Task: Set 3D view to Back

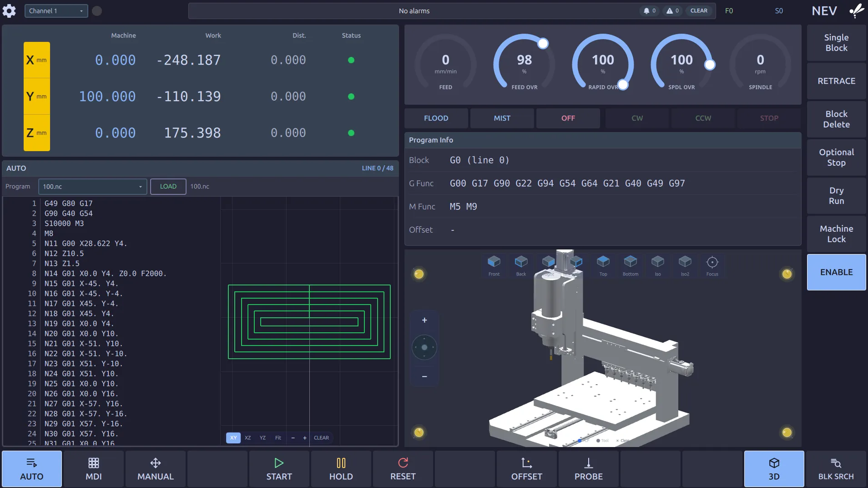Action: click(x=521, y=265)
